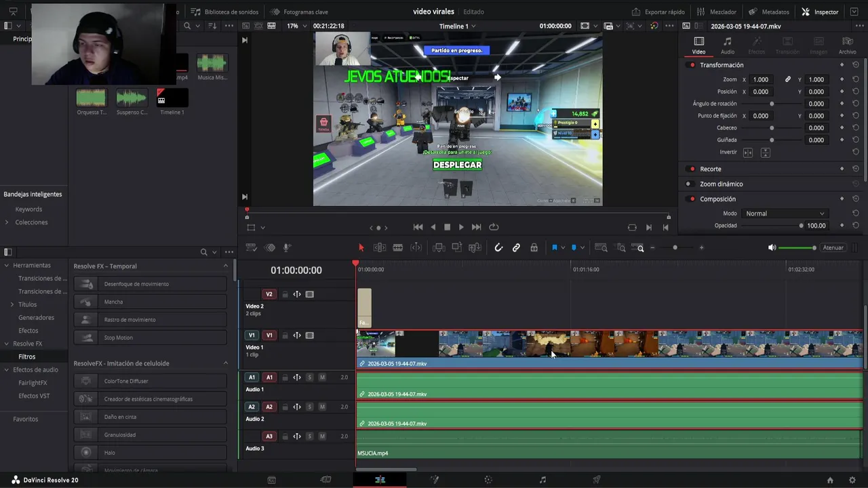
Task: Switch to the Video tab in Inspector
Action: tap(698, 45)
